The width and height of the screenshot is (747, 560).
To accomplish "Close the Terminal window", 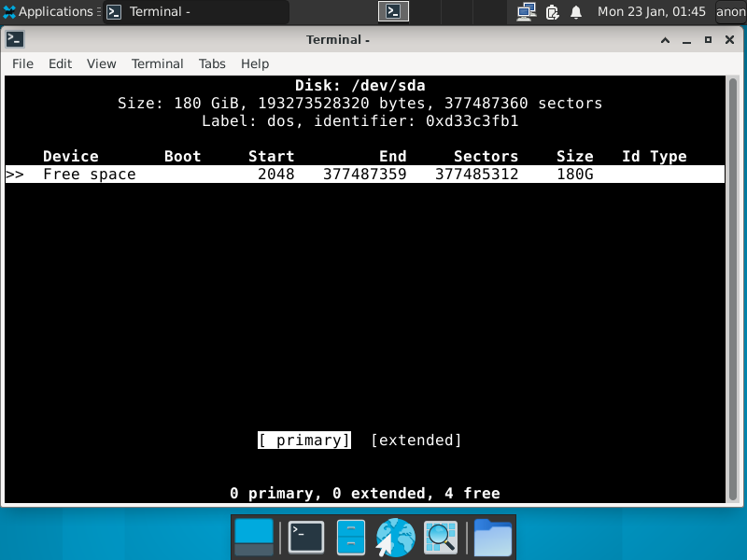I will click(x=729, y=40).
